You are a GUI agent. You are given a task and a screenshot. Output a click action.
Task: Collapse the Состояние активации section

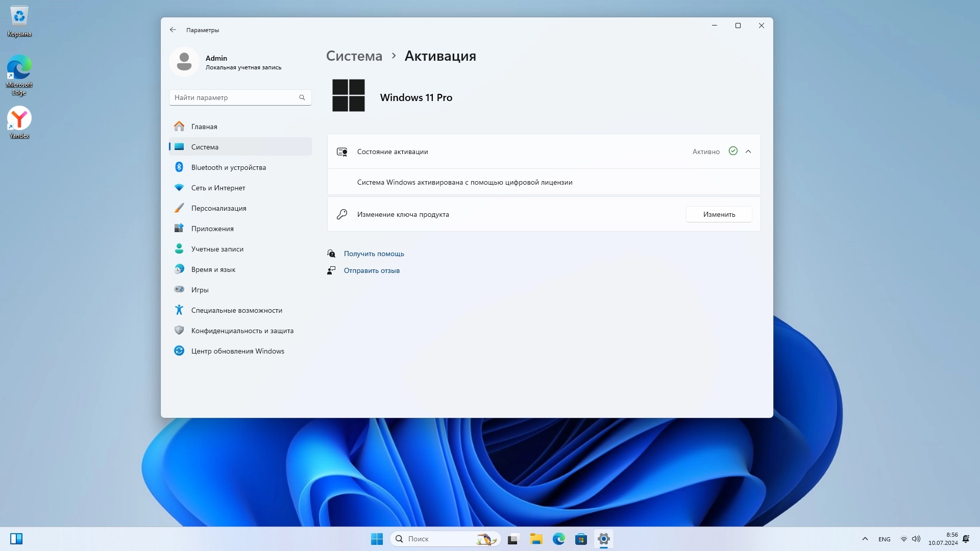748,152
